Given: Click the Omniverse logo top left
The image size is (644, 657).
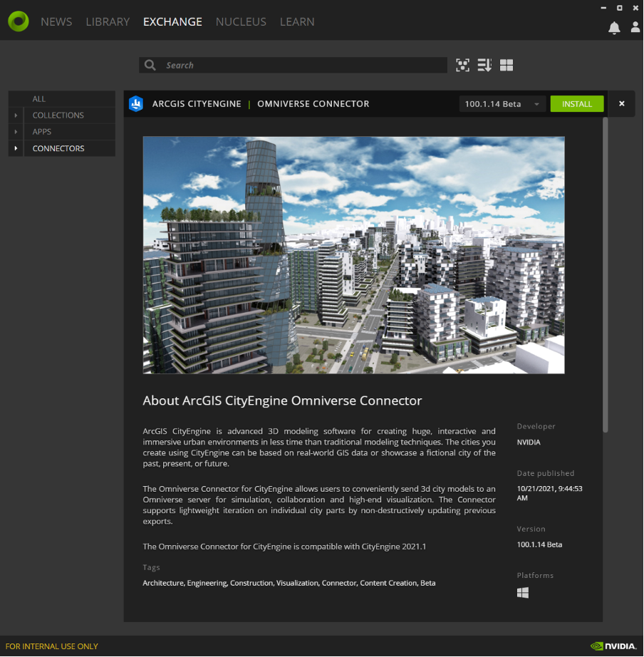Looking at the screenshot, I should tap(18, 21).
